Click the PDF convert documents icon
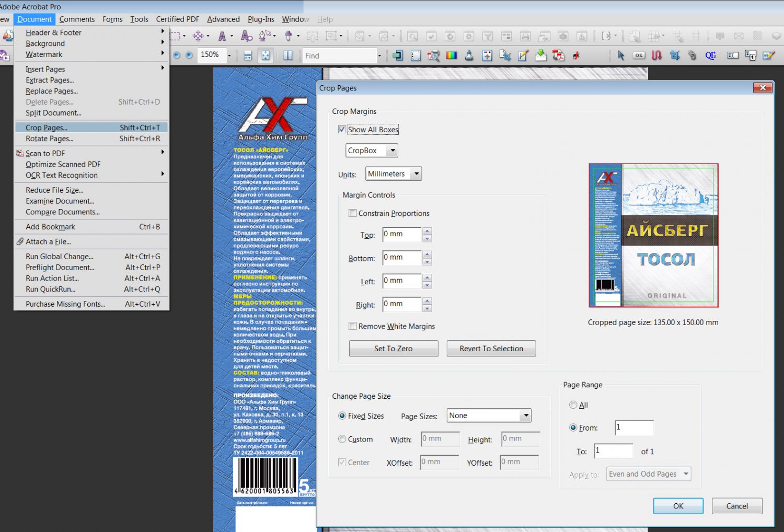This screenshot has height=532, width=784. pyautogui.click(x=558, y=55)
